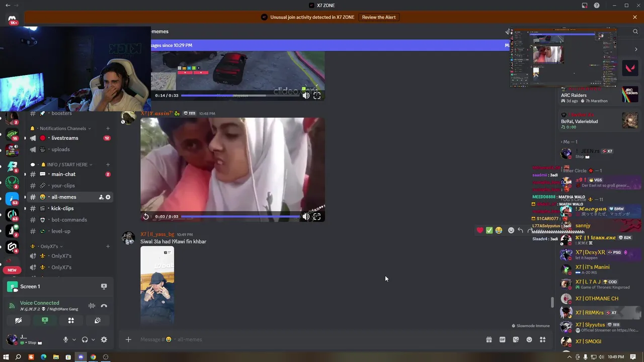644x362 pixels.
Task: Mute the microphone in the user panel
Action: point(65,339)
